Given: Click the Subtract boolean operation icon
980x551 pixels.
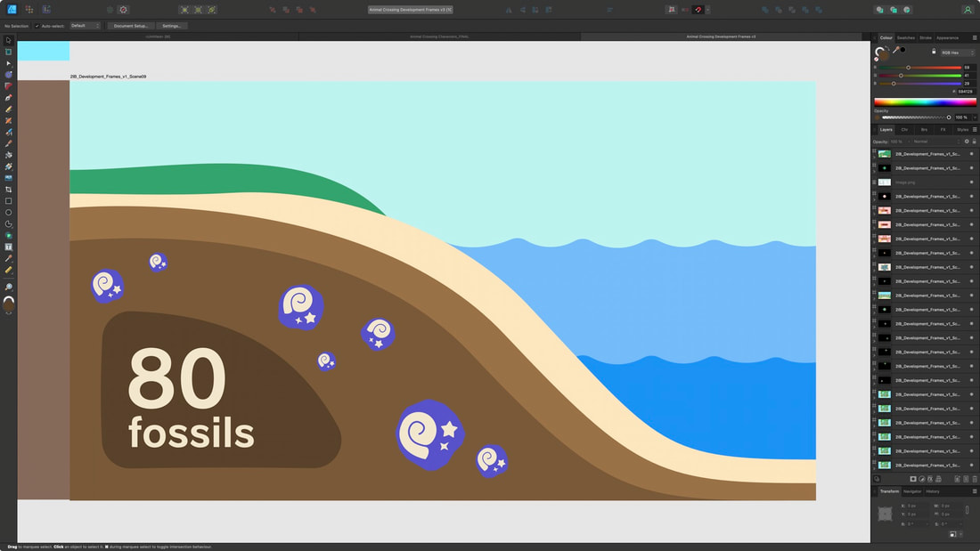Looking at the screenshot, I should coord(778,10).
